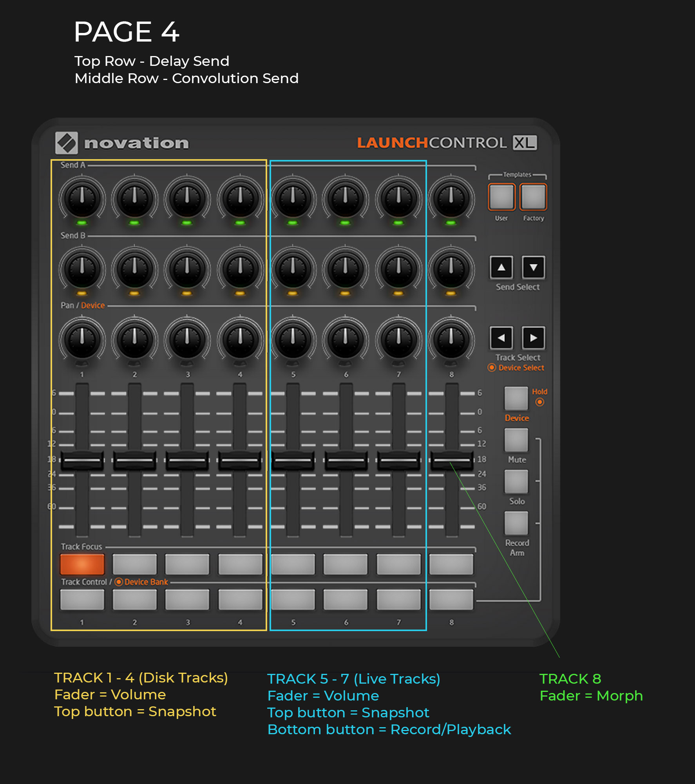Click Track Focus button for track 5
The image size is (695, 784).
[293, 564]
